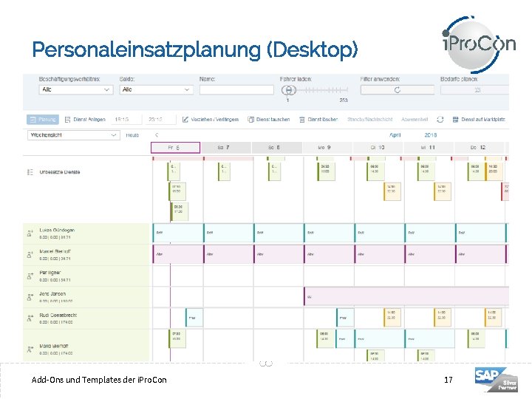Click the person icon beside Marcel Bierhoff
The image size is (532, 399).
[30, 255]
